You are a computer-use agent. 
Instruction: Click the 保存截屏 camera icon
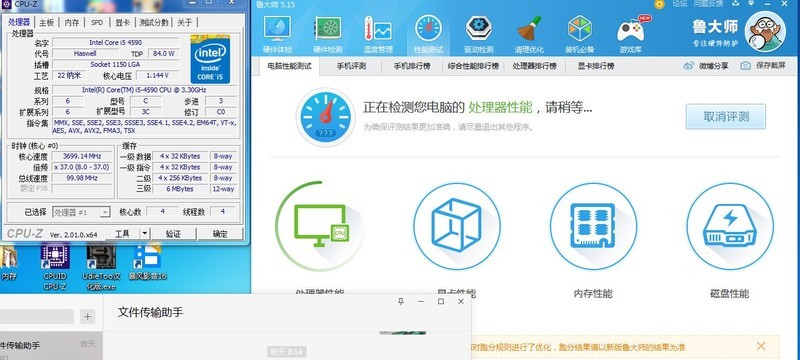pos(746,66)
